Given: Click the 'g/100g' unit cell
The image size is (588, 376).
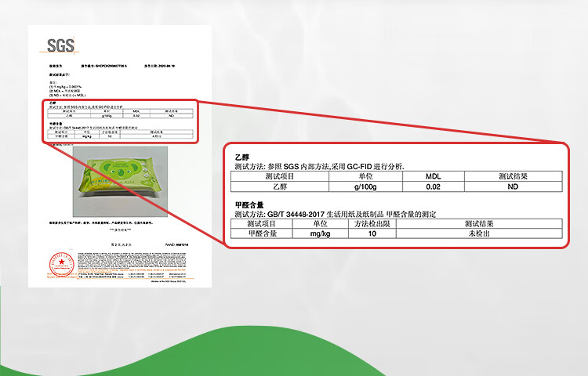Looking at the screenshot, I should point(365,186).
